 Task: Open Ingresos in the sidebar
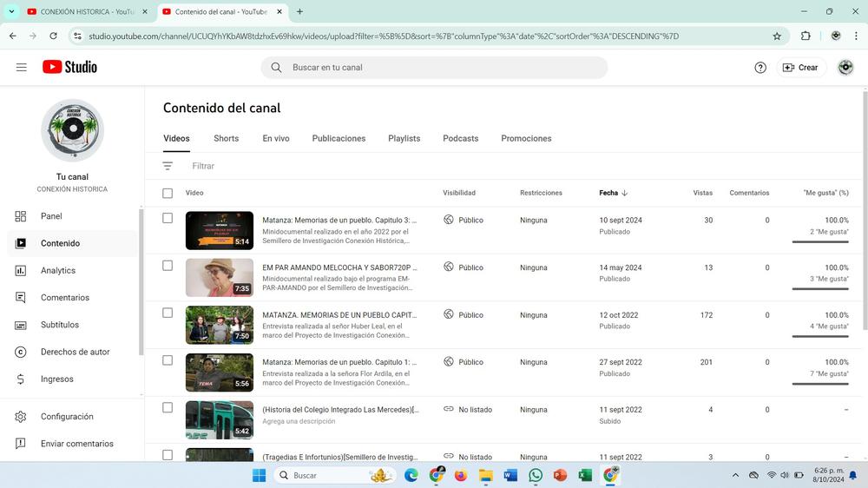click(56, 379)
